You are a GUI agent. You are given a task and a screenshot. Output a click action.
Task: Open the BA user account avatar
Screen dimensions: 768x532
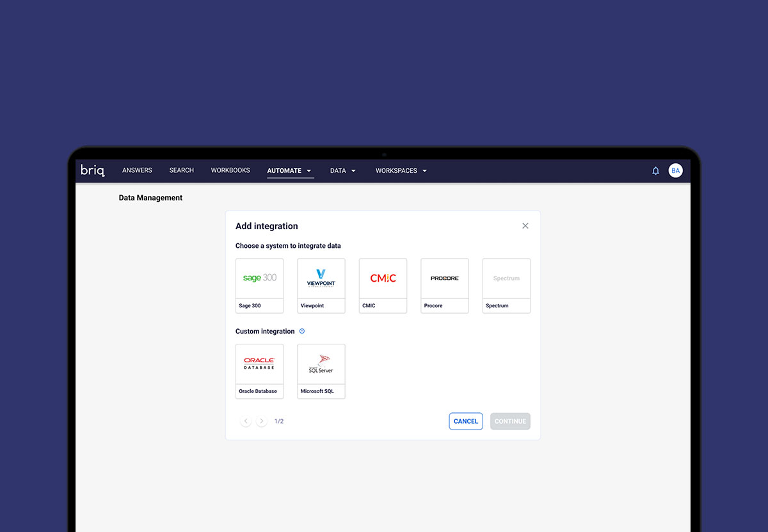click(676, 170)
